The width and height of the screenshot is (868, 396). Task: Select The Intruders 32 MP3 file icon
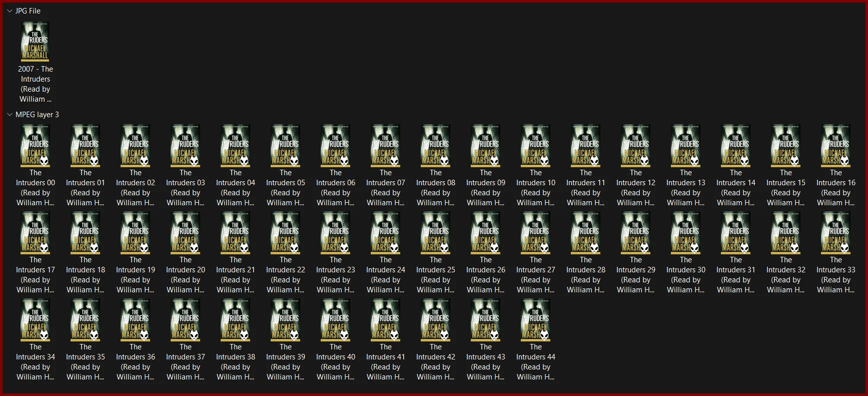point(786,233)
